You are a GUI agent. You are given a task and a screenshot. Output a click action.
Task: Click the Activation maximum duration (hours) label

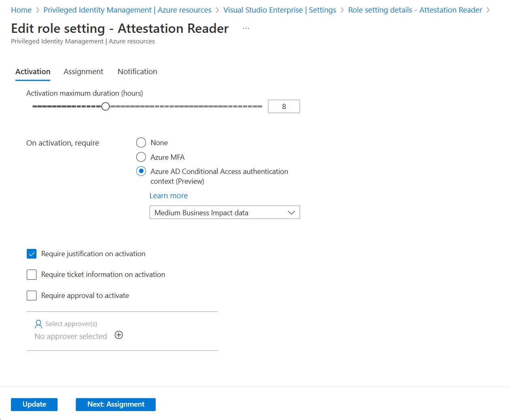click(85, 93)
